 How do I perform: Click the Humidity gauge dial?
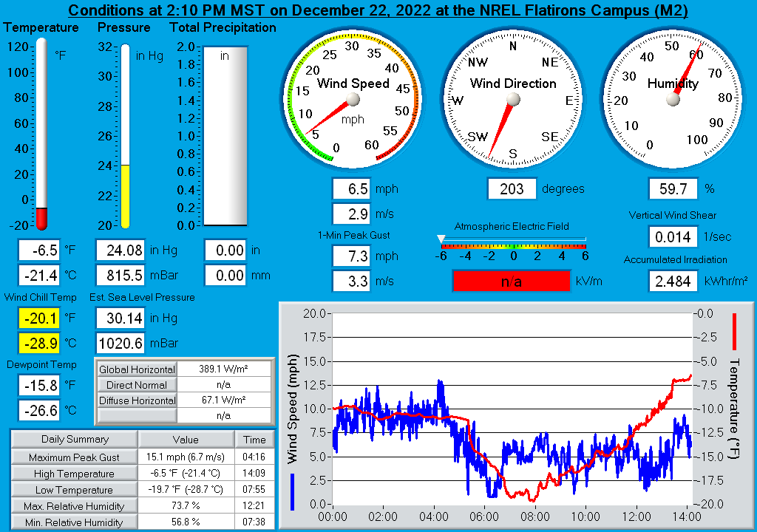(x=673, y=99)
